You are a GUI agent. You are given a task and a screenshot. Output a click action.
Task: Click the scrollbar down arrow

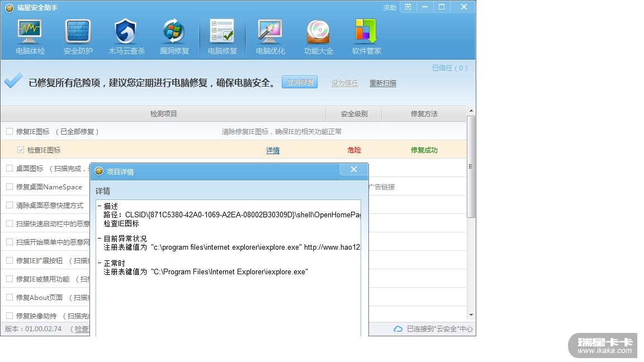click(x=471, y=315)
